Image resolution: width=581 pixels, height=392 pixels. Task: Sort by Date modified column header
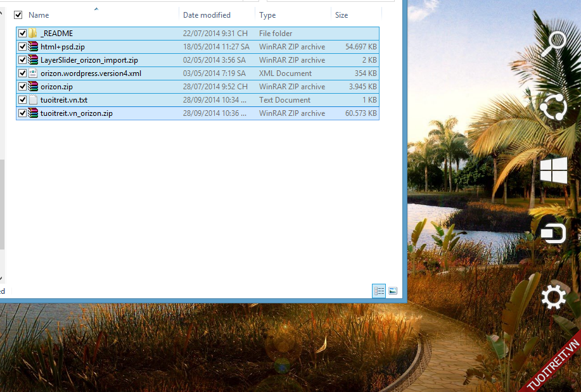pyautogui.click(x=207, y=15)
